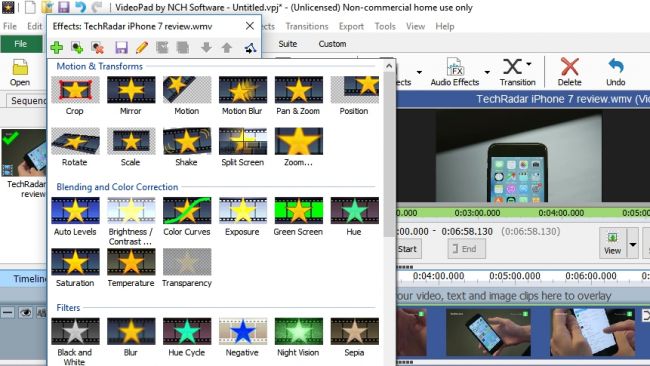The width and height of the screenshot is (650, 366).
Task: Choose the Split Screen effect
Action: pos(243,147)
